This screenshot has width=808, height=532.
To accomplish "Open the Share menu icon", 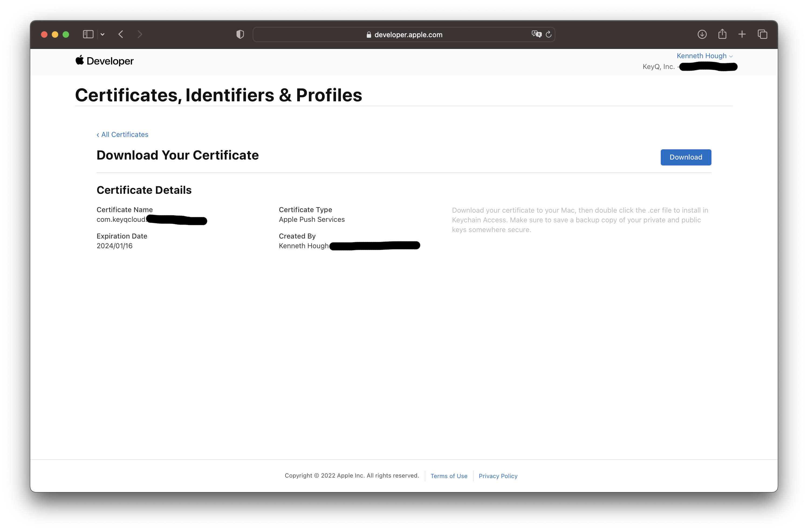I will pyautogui.click(x=722, y=34).
